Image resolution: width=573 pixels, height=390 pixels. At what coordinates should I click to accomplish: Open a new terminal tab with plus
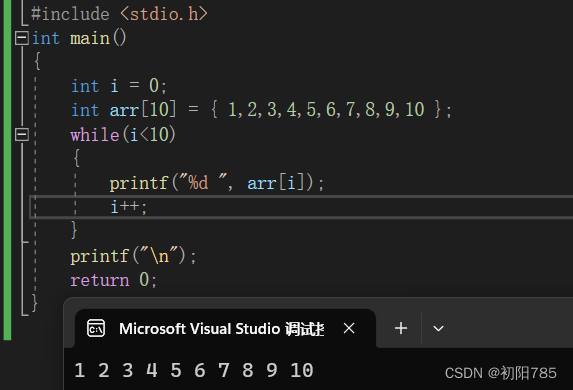(x=401, y=328)
